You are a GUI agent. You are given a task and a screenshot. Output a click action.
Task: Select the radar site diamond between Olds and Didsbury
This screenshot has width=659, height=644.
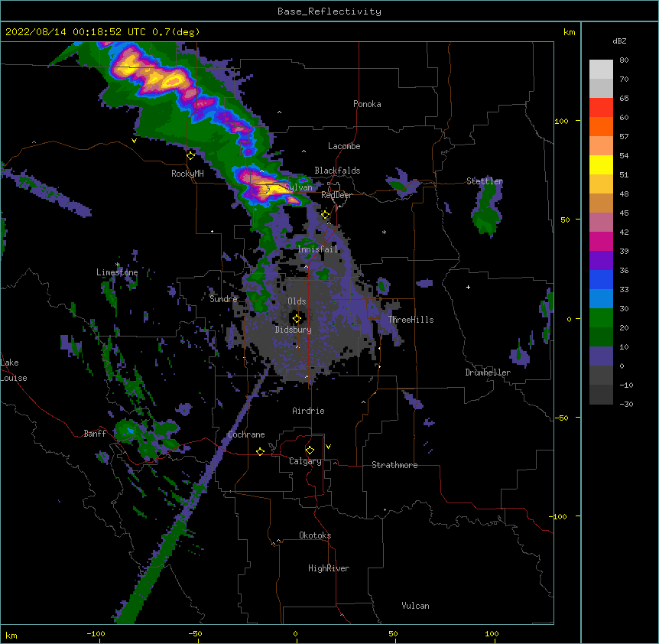[x=297, y=319]
